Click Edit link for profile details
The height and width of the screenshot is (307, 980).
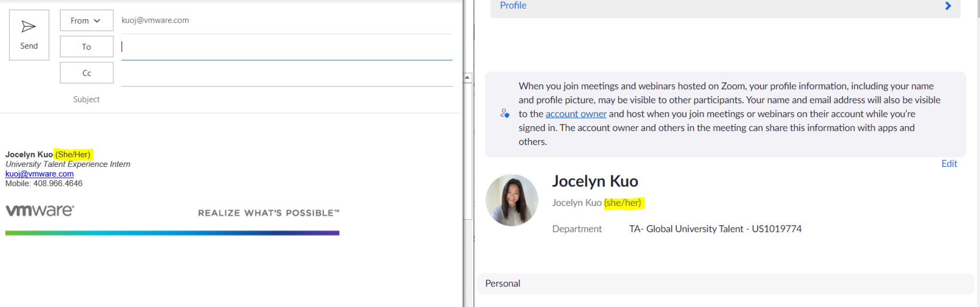949,164
